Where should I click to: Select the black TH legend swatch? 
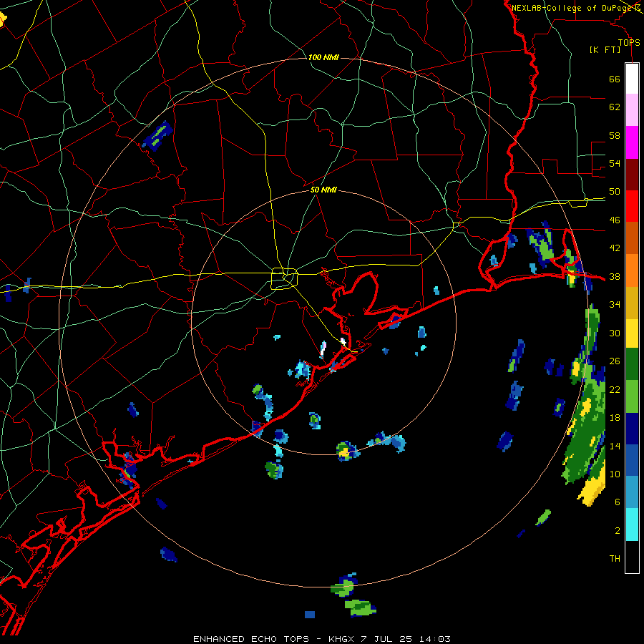tap(632, 557)
